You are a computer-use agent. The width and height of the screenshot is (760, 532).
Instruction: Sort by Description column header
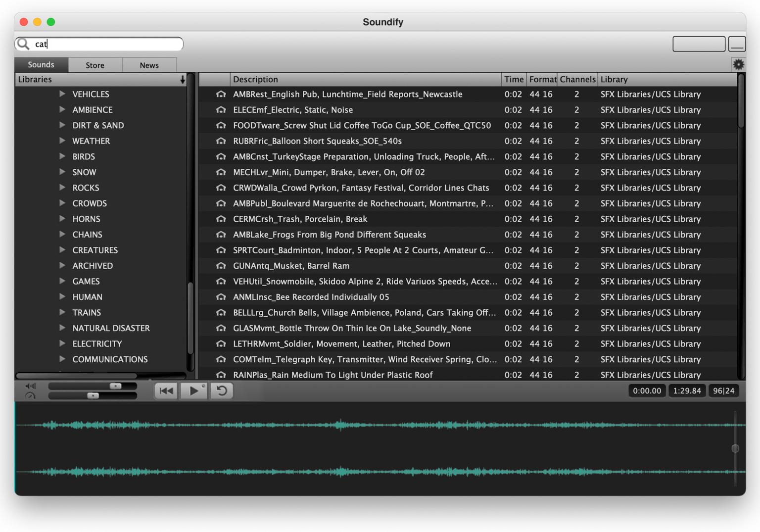[366, 79]
